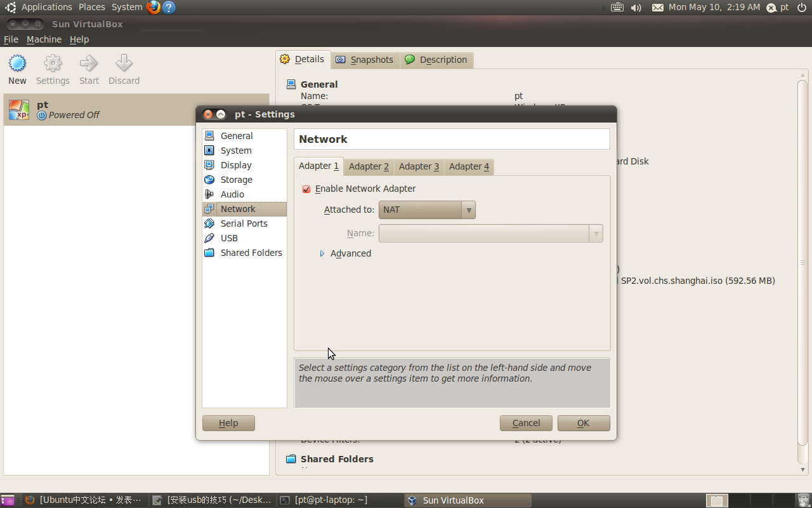The image size is (812, 508).
Task: Click the Start arrow toolbar icon
Action: click(x=89, y=70)
